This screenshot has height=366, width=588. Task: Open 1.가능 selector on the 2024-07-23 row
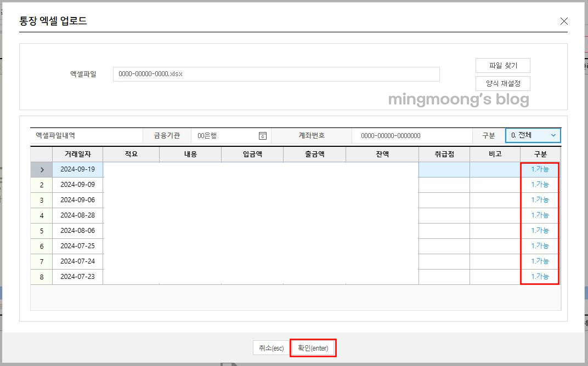(540, 277)
